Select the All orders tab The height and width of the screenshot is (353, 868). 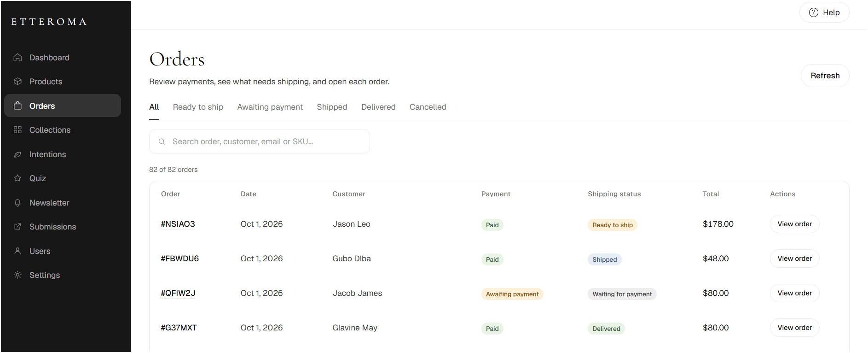pos(154,107)
